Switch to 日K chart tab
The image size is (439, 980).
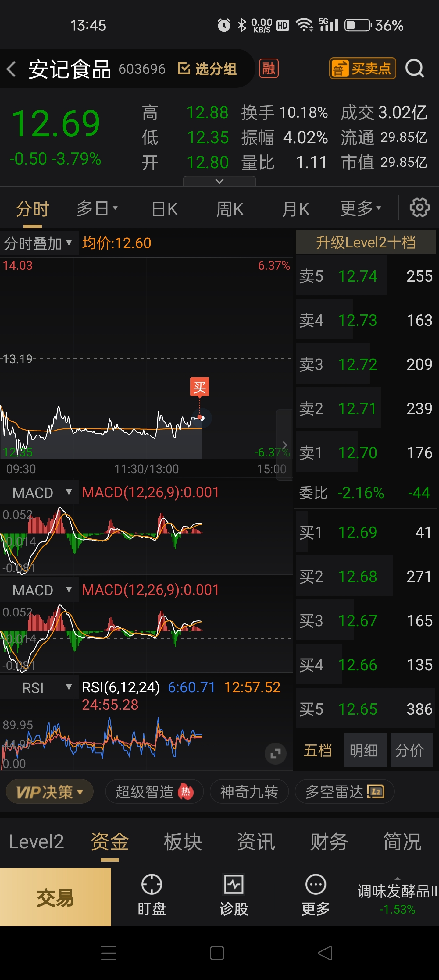point(165,208)
